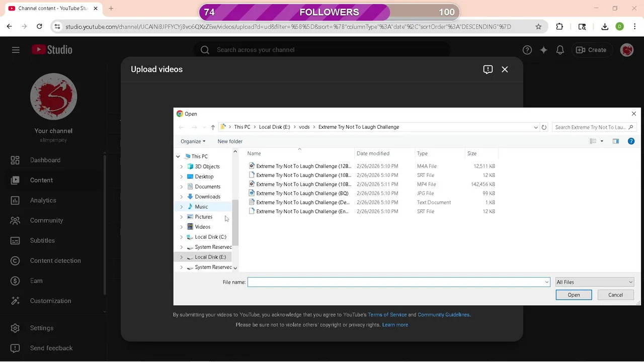Bookmark this page with the star icon

coord(538,27)
